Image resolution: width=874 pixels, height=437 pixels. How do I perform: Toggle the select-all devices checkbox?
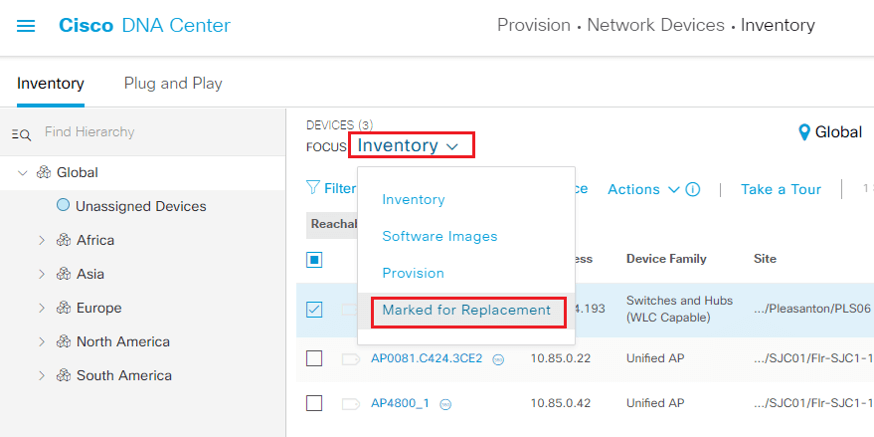[x=314, y=260]
